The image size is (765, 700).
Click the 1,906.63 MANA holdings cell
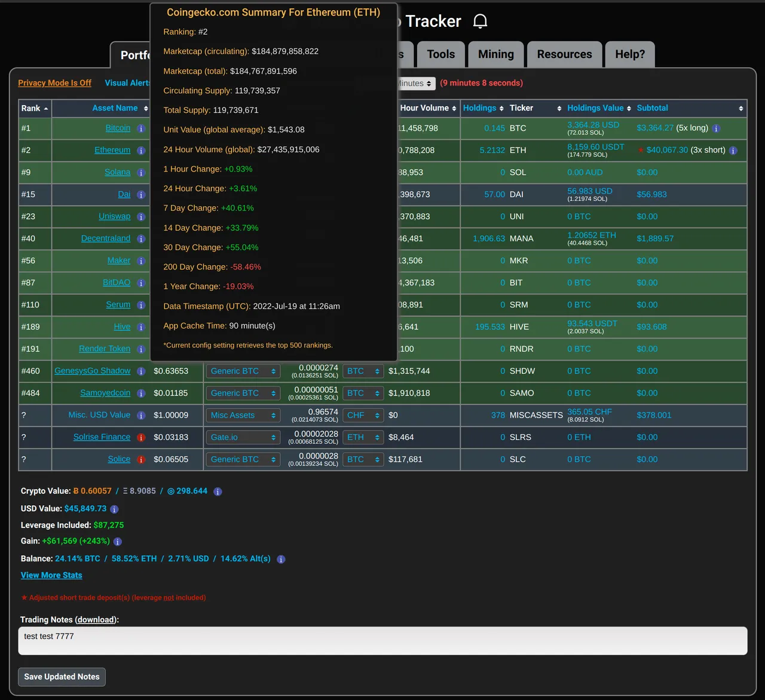click(x=489, y=239)
